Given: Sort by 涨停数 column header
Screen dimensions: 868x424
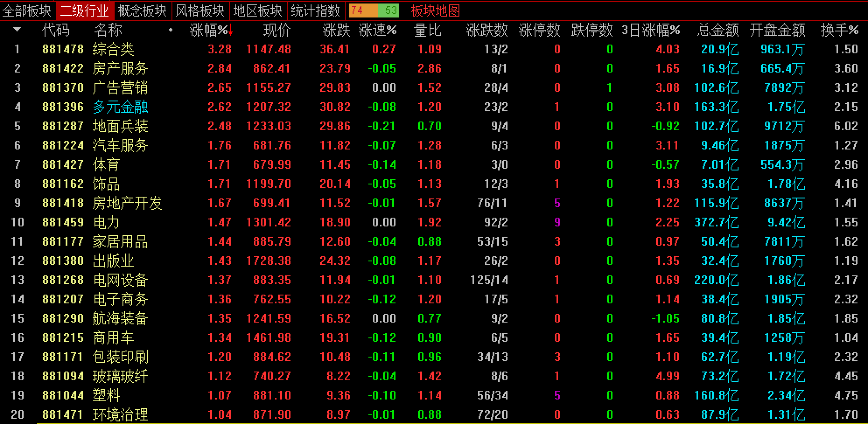Looking at the screenshot, I should click(539, 30).
